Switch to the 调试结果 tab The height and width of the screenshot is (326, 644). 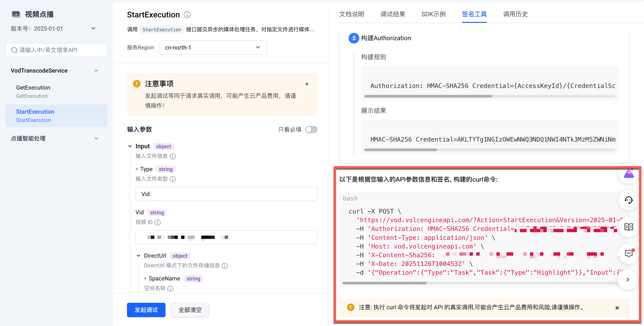tap(392, 14)
